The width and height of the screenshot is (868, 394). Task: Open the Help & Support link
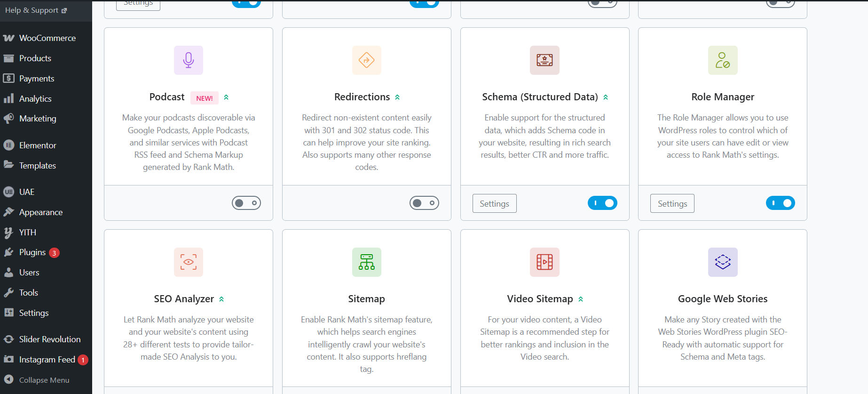(x=36, y=10)
